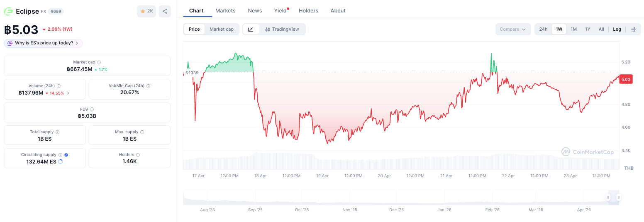Click Vol/Mkt Cap (24h) info icon

pyautogui.click(x=148, y=86)
